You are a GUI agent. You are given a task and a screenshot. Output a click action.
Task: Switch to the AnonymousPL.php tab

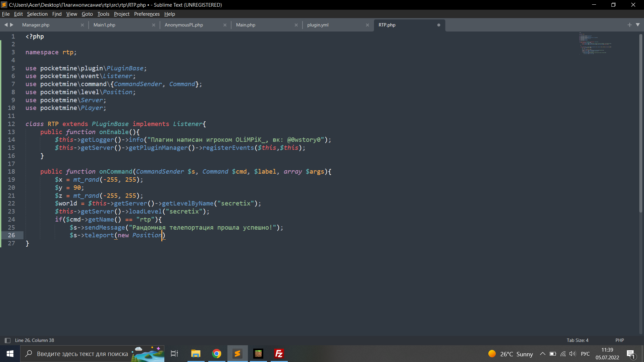pos(184,25)
